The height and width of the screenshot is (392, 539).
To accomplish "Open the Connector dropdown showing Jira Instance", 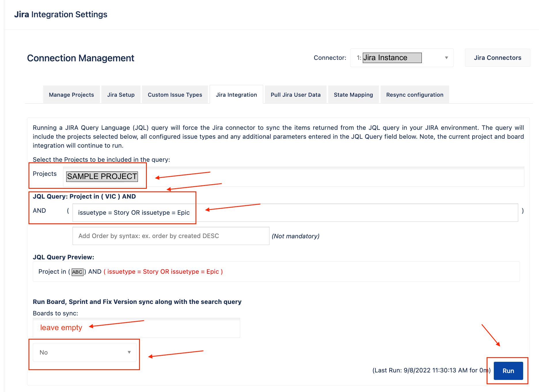I will 402,58.
